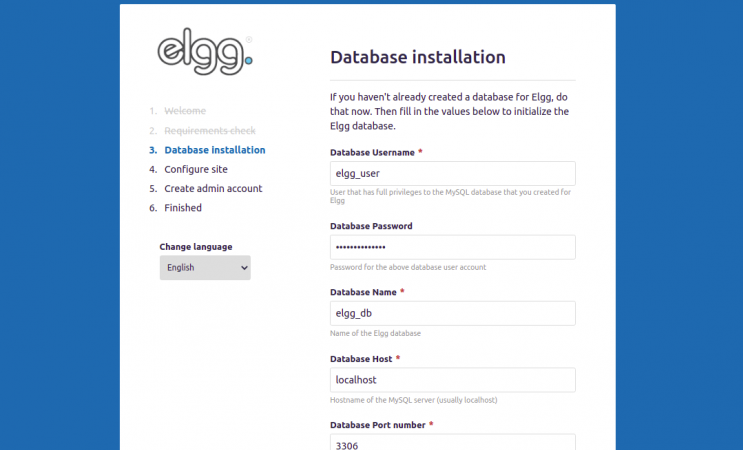
Task: Click the Database Name label
Action: tap(363, 292)
